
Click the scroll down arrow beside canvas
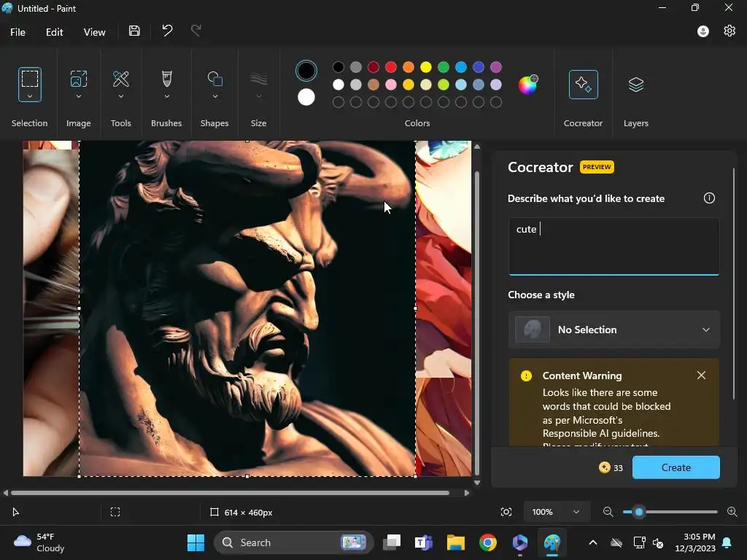[x=477, y=483]
